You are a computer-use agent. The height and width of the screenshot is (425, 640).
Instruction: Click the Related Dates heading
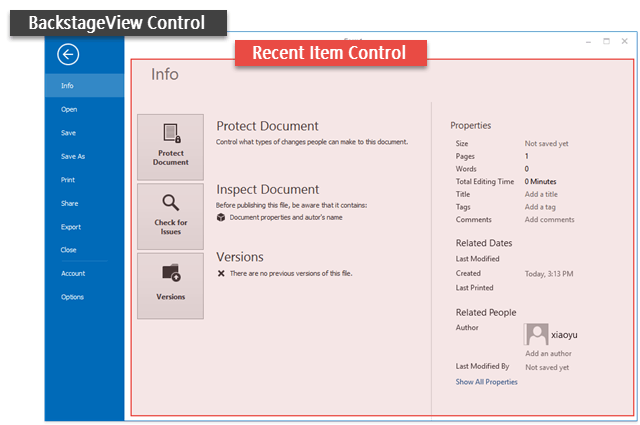[x=484, y=243]
